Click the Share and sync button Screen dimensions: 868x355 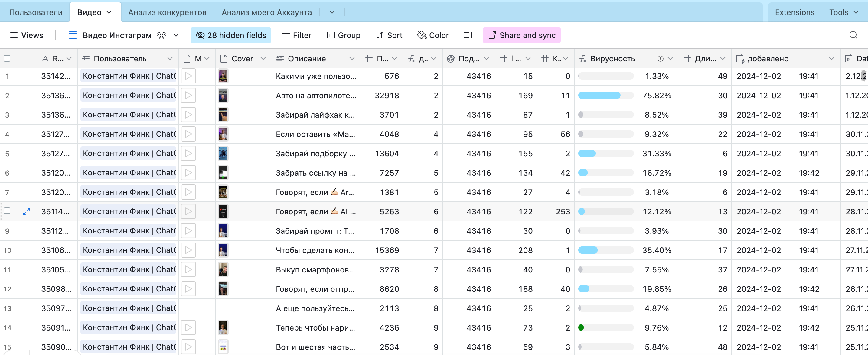click(521, 35)
